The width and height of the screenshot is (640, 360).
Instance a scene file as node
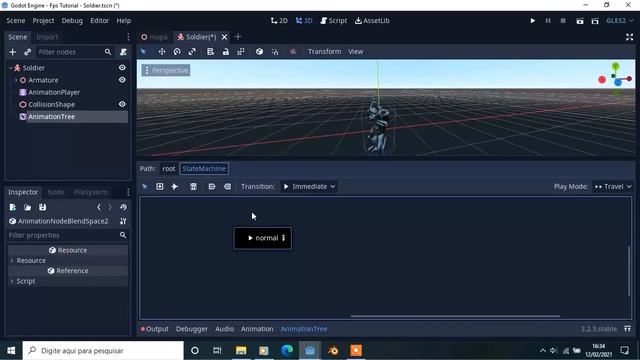(27, 52)
